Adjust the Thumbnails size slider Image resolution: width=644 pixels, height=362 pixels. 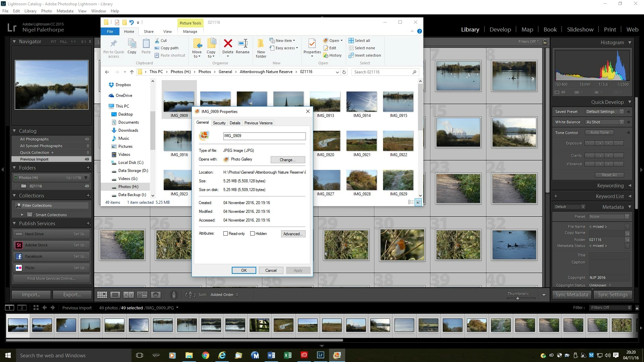pos(518,298)
